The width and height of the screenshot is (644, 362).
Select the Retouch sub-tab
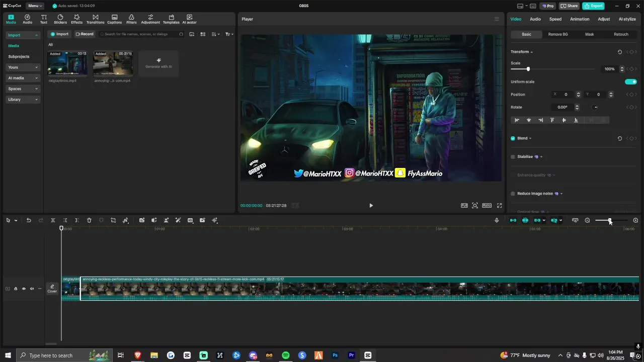coord(621,34)
